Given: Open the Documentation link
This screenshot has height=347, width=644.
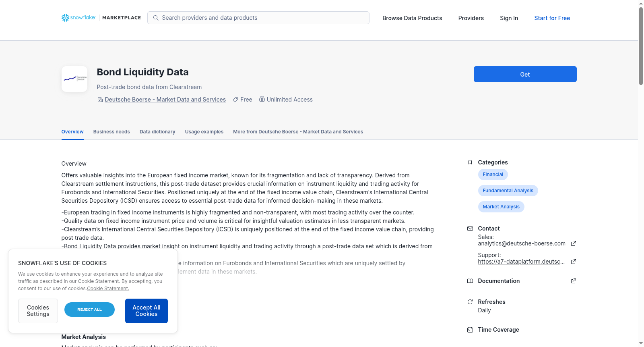Looking at the screenshot, I should [499, 281].
